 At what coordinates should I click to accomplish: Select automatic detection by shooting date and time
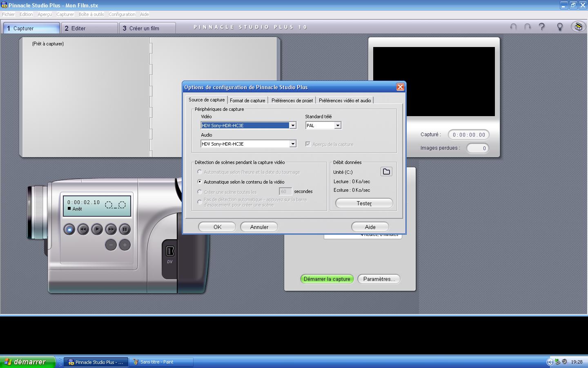pos(200,172)
